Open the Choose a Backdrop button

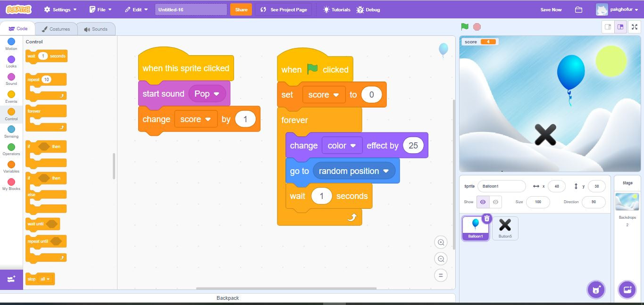[627, 289]
